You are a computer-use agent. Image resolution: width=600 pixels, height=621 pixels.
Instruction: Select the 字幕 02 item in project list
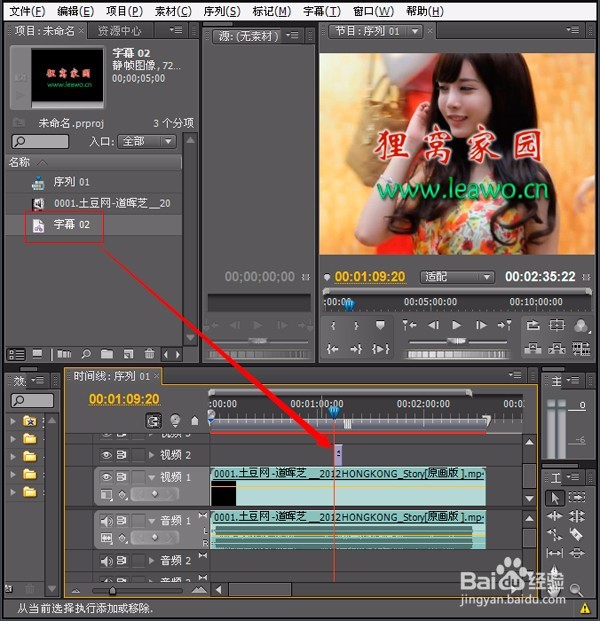pyautogui.click(x=71, y=225)
